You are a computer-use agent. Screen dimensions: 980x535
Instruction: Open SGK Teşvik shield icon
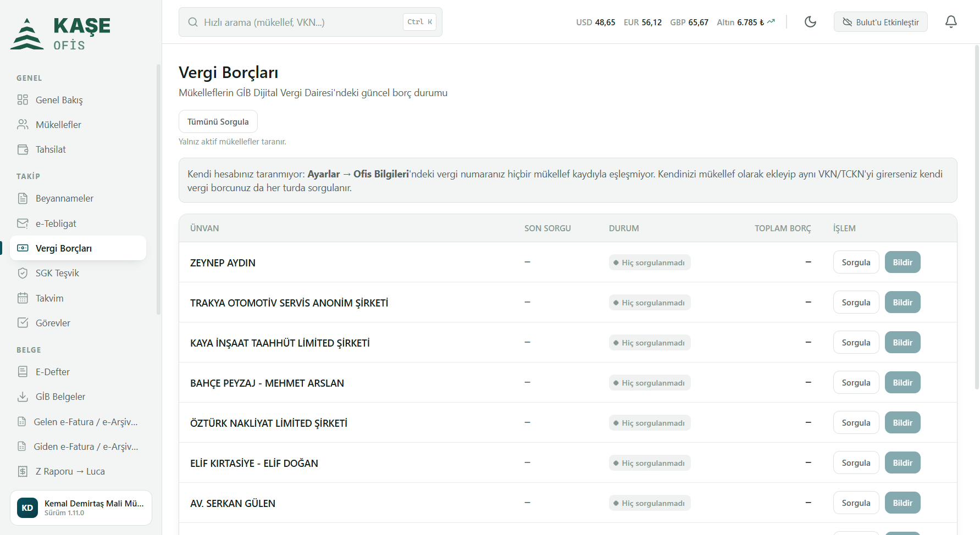23,273
